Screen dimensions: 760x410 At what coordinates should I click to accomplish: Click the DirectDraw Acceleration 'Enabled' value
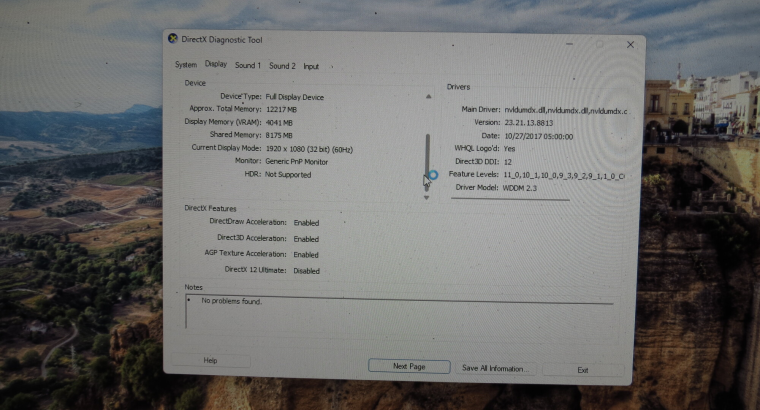point(306,223)
